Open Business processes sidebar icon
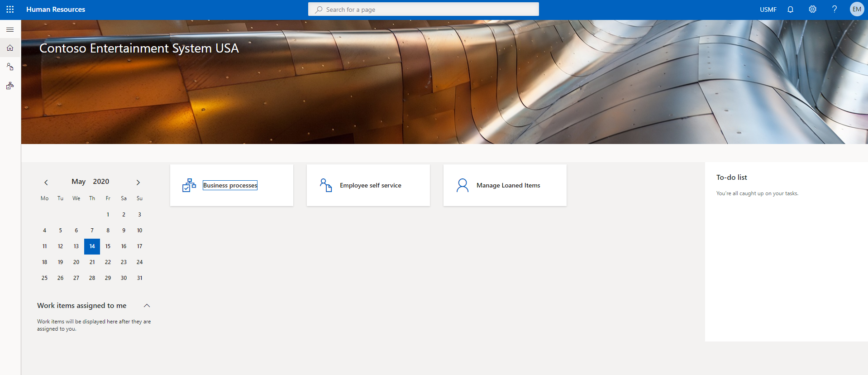 click(x=10, y=86)
